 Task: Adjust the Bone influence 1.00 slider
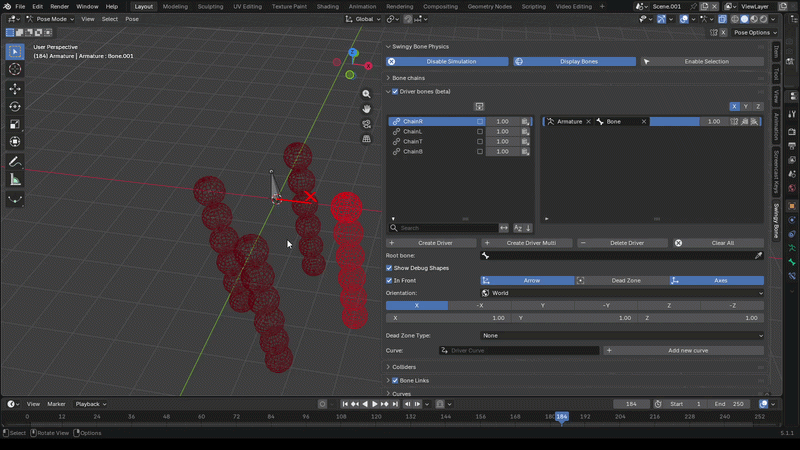(x=687, y=121)
